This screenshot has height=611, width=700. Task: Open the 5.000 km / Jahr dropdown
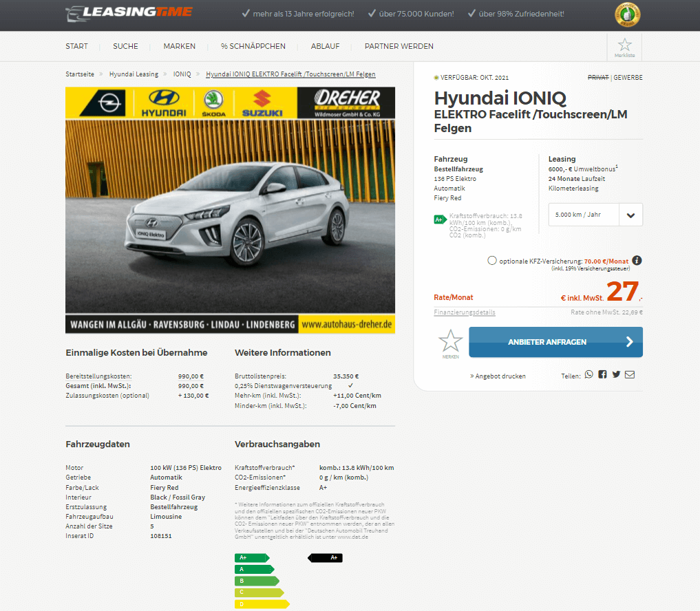[x=595, y=215]
